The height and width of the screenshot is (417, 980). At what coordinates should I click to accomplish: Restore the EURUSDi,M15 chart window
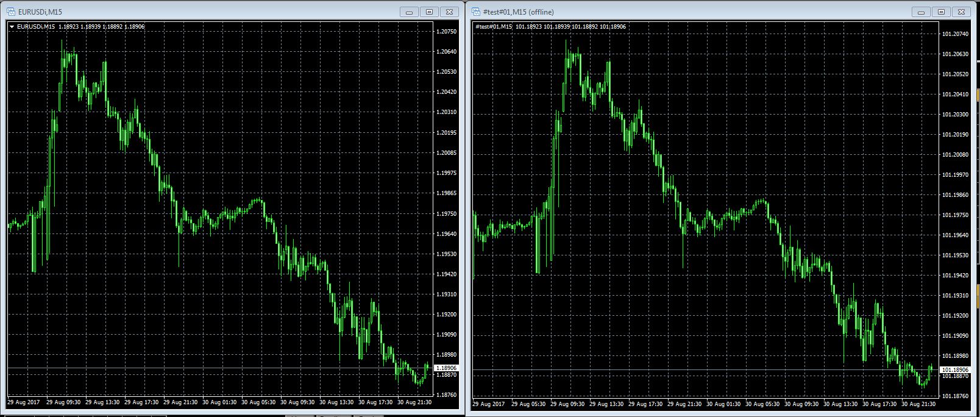pyautogui.click(x=429, y=12)
